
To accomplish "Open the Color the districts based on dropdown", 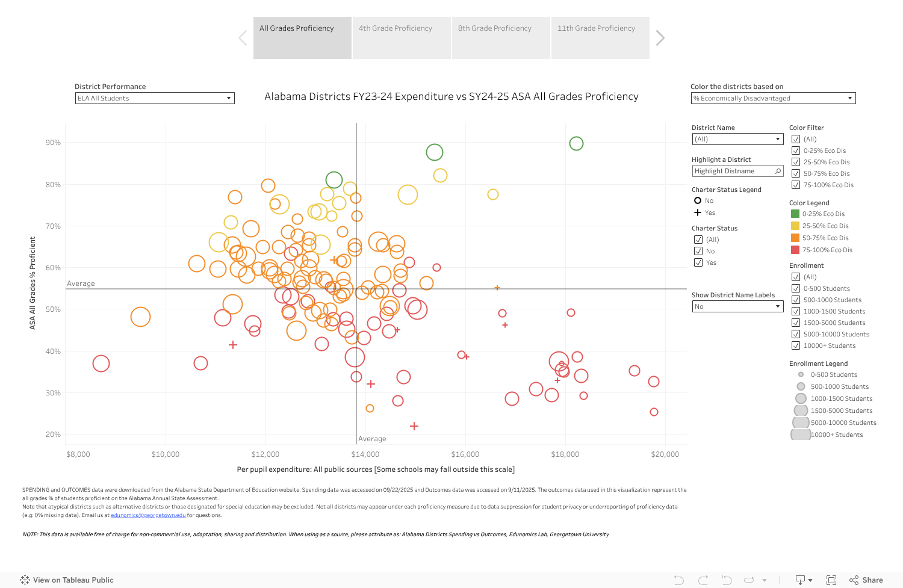I will pos(849,97).
